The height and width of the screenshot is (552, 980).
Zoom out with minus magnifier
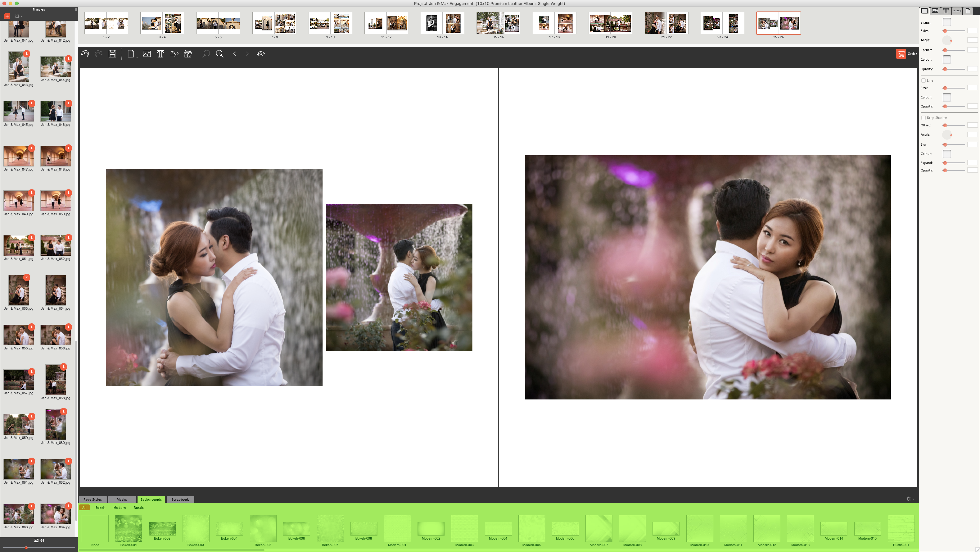(206, 54)
